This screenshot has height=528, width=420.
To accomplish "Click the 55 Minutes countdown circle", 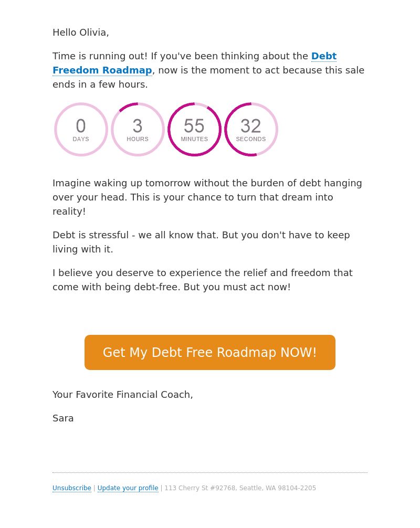I will click(x=194, y=129).
